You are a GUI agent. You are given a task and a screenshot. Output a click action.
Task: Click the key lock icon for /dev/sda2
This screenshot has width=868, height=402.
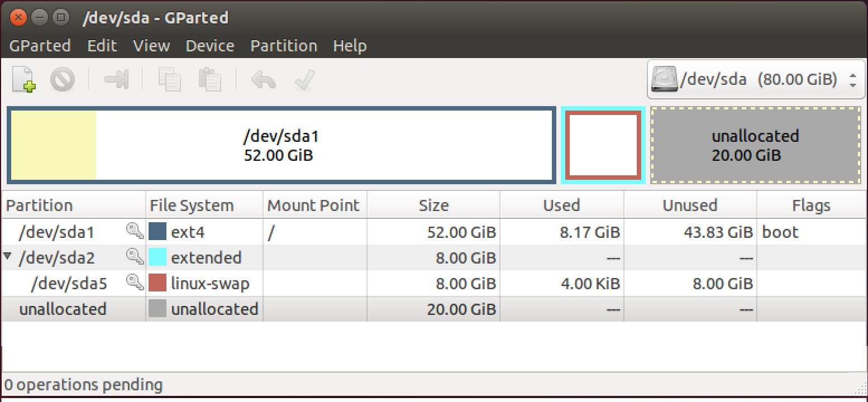(x=135, y=257)
